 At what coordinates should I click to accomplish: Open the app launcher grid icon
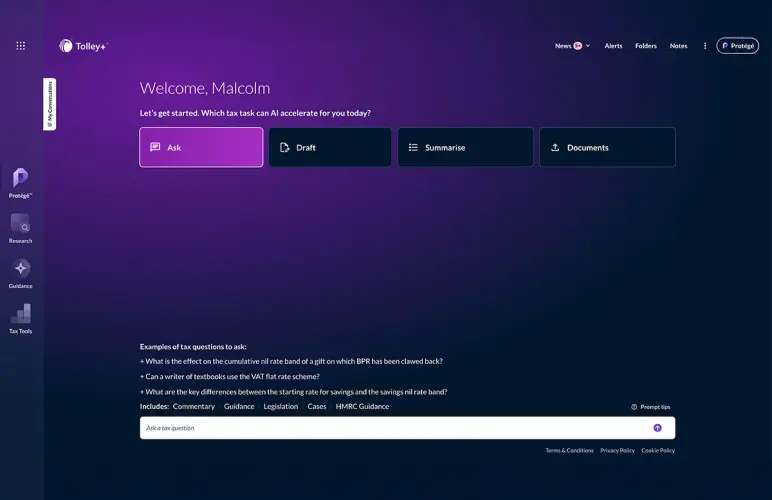coord(21,46)
